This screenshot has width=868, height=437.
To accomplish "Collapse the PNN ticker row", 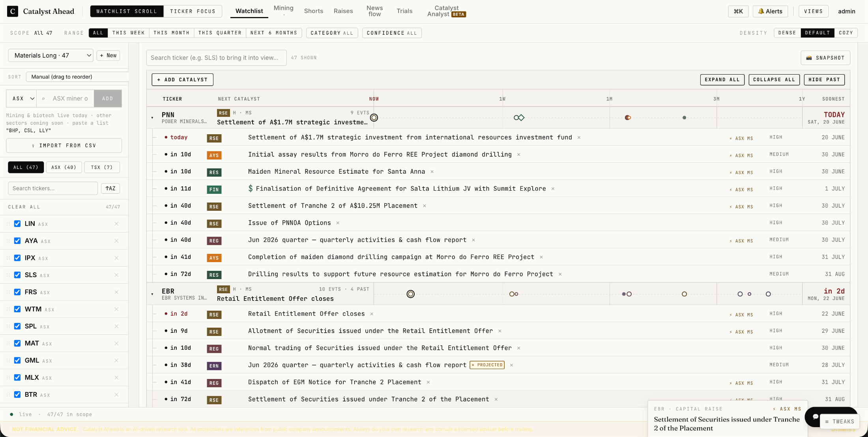I will tap(152, 118).
